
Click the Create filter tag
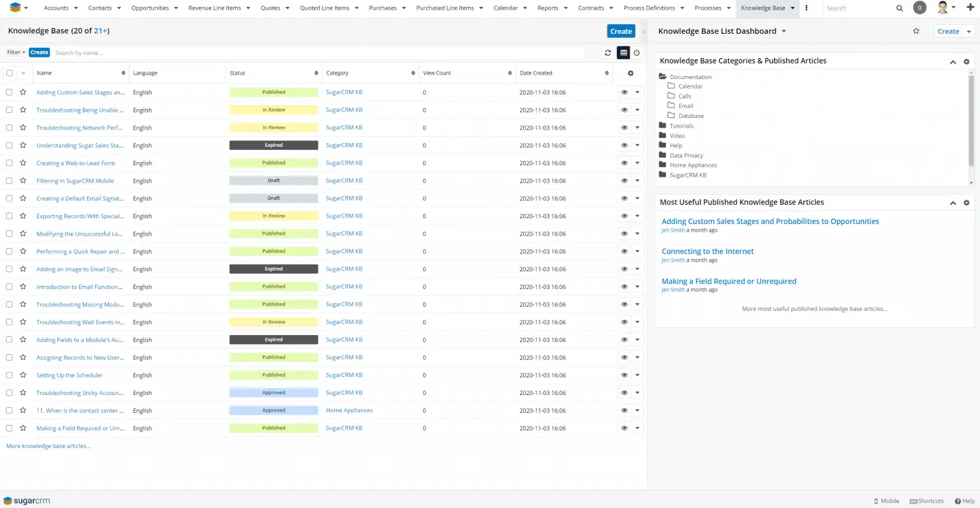tap(39, 52)
